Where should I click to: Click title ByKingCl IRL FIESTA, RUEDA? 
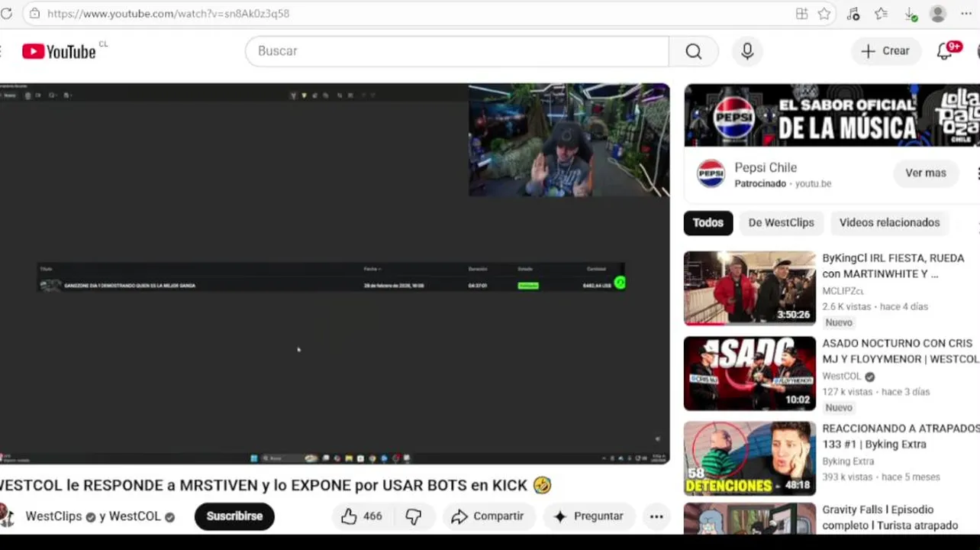coord(893,266)
